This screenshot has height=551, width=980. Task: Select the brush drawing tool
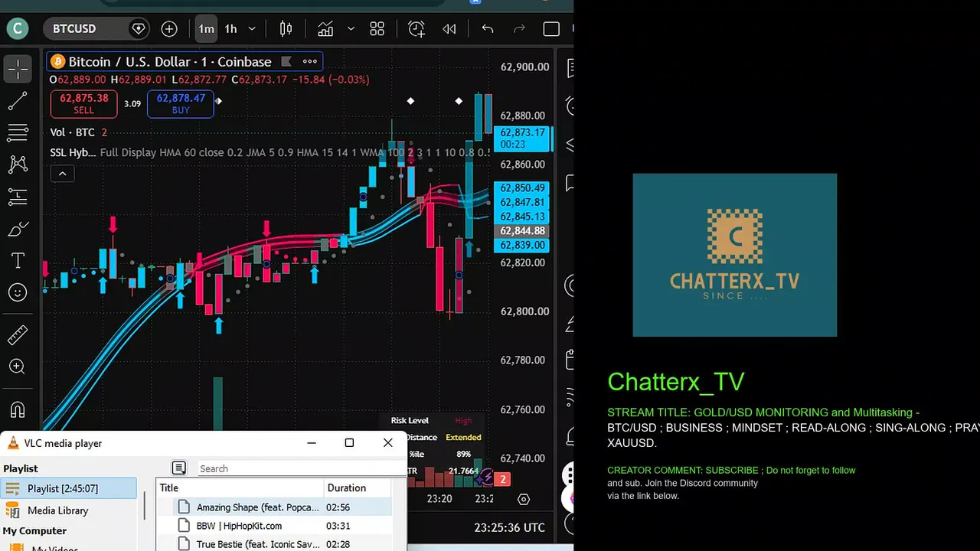[x=18, y=229]
